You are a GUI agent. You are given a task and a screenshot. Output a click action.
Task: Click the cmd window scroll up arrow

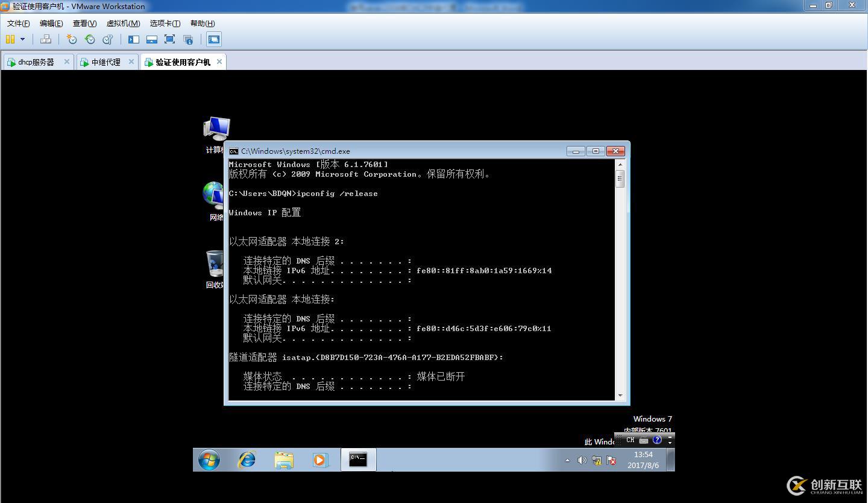click(620, 164)
